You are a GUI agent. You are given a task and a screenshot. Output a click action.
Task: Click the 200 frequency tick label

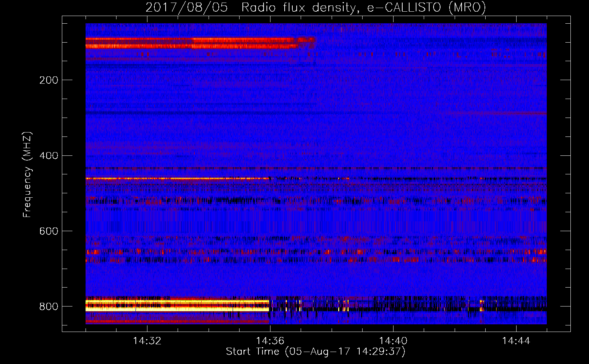49,80
